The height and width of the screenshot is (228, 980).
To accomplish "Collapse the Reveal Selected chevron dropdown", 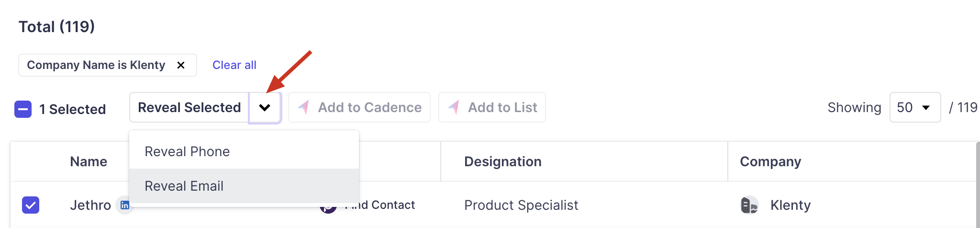I will pyautogui.click(x=265, y=107).
